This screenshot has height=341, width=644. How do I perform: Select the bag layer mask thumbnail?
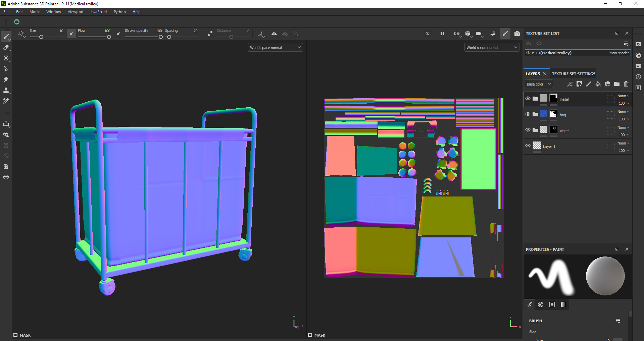point(554,114)
